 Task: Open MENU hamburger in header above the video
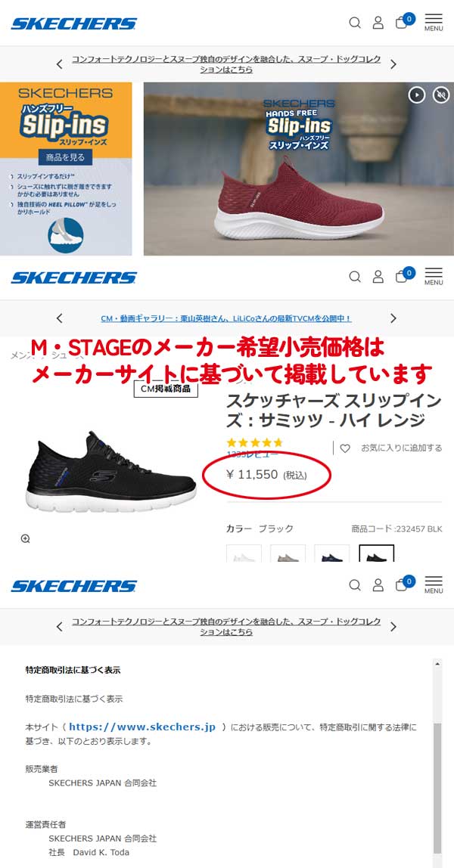coord(434,22)
